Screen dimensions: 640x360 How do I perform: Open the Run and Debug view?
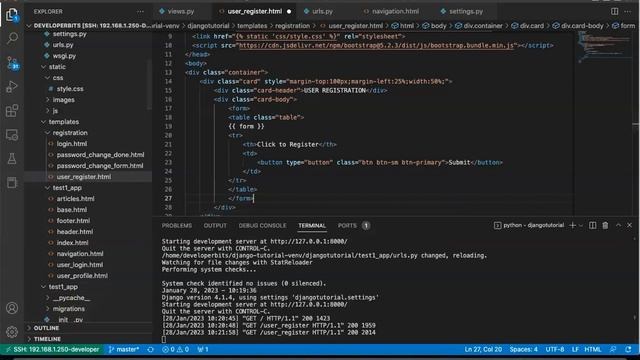pyautogui.click(x=12, y=87)
